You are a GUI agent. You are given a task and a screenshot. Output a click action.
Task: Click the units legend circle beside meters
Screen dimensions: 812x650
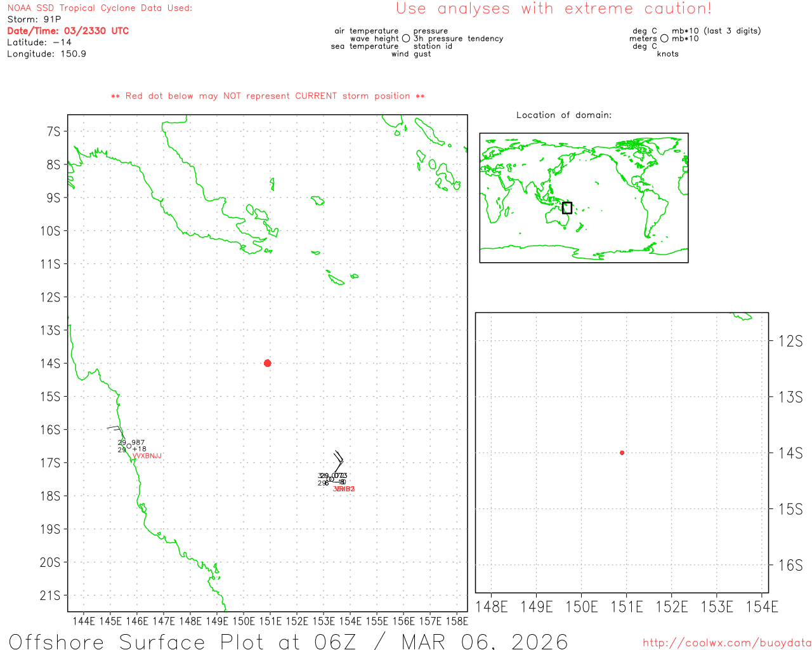(664, 39)
